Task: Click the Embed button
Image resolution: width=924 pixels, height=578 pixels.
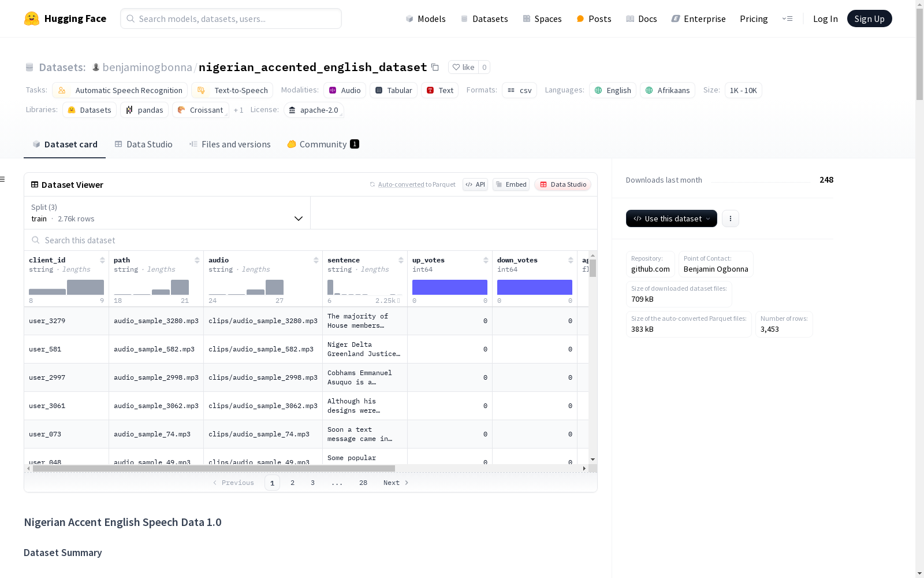Action: point(511,184)
